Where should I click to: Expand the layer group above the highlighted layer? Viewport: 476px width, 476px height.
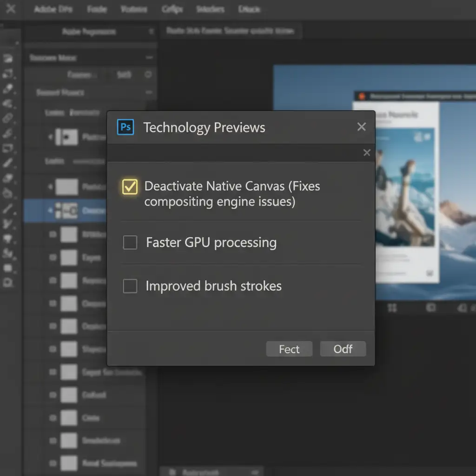(50, 187)
